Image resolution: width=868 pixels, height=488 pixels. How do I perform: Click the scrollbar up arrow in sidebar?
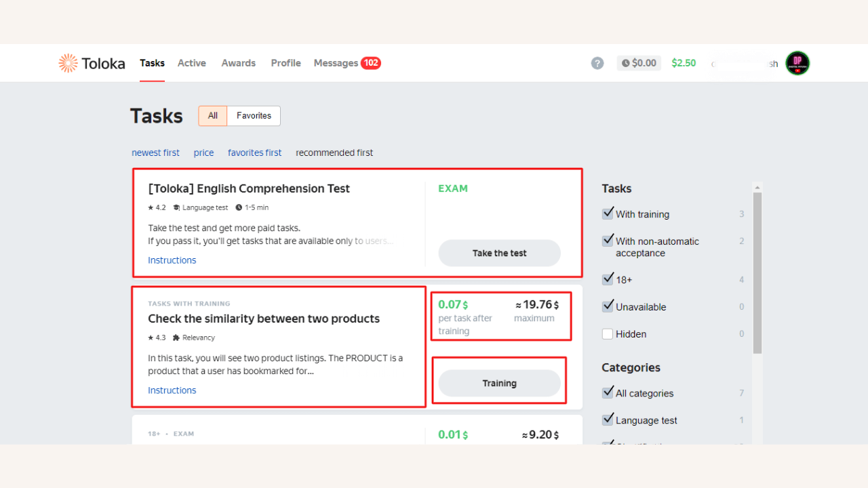point(757,186)
